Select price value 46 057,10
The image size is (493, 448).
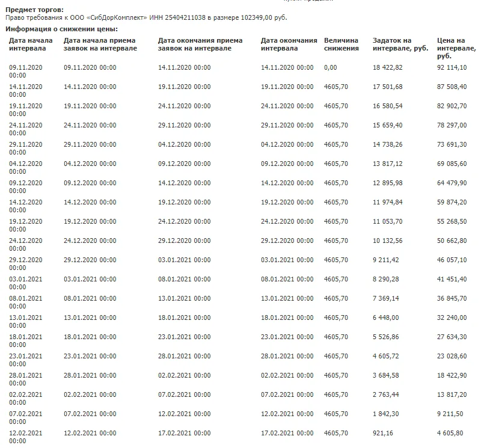point(452,260)
